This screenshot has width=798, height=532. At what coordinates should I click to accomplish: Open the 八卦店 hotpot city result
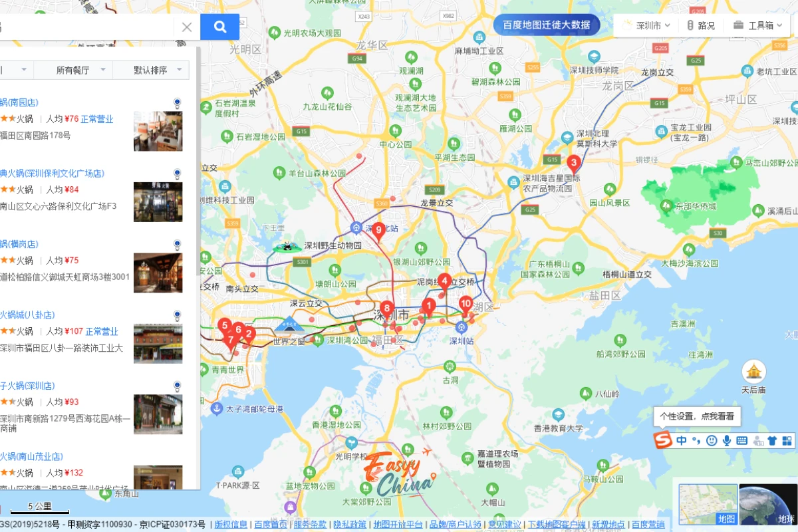point(27,315)
